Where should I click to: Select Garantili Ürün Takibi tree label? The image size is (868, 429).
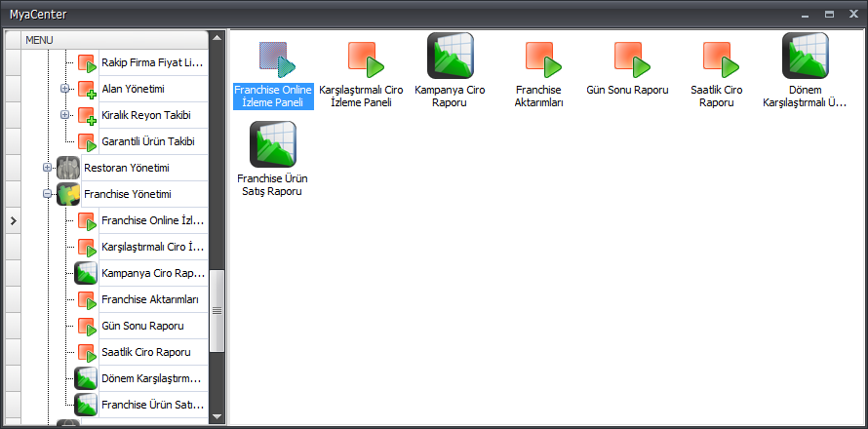pyautogui.click(x=148, y=141)
